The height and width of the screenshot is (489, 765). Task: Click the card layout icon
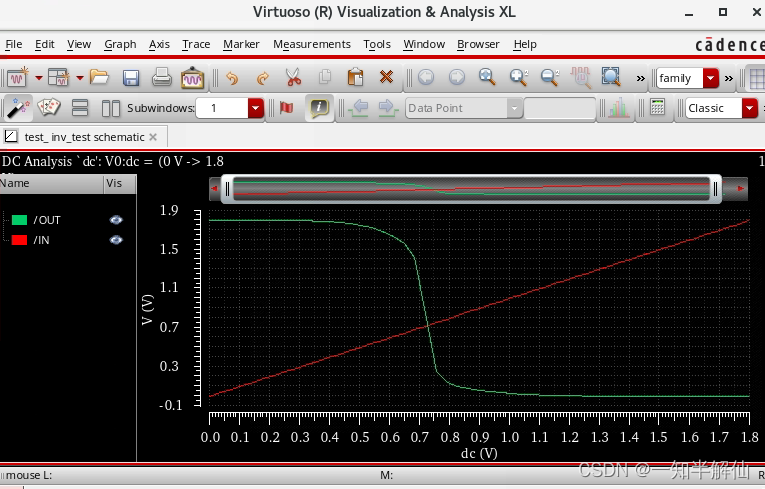point(49,107)
